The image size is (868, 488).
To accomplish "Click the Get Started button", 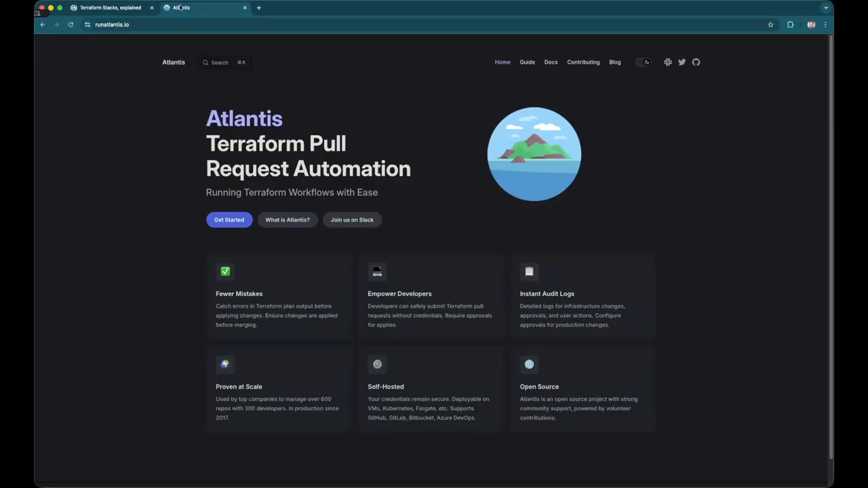I will (x=229, y=220).
